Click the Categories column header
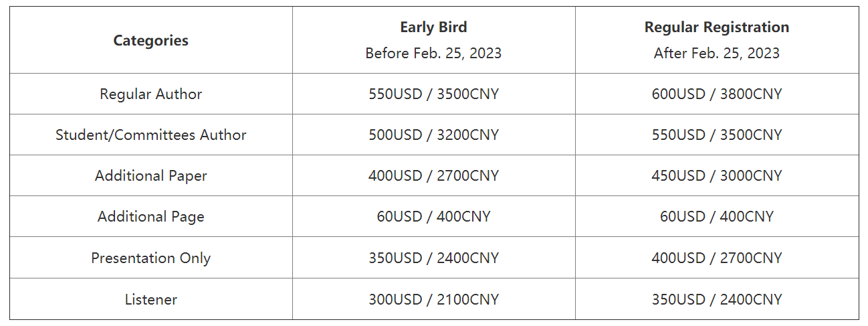 pyautogui.click(x=151, y=40)
